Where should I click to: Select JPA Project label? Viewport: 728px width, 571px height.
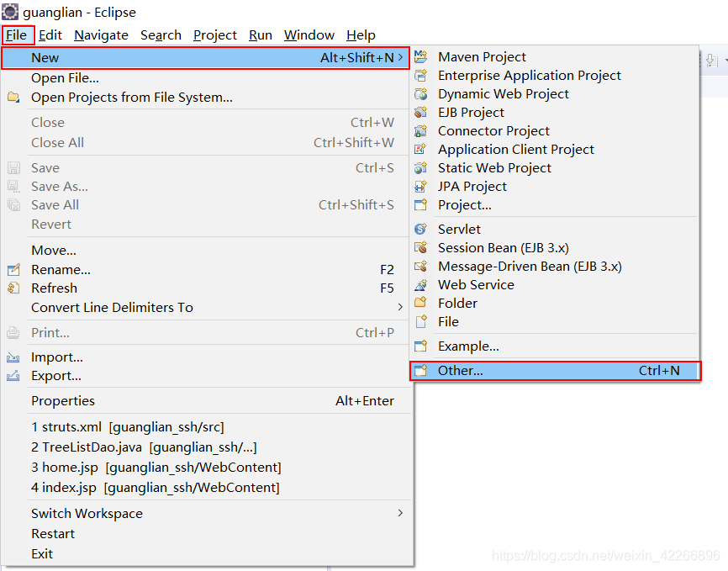pos(472,187)
